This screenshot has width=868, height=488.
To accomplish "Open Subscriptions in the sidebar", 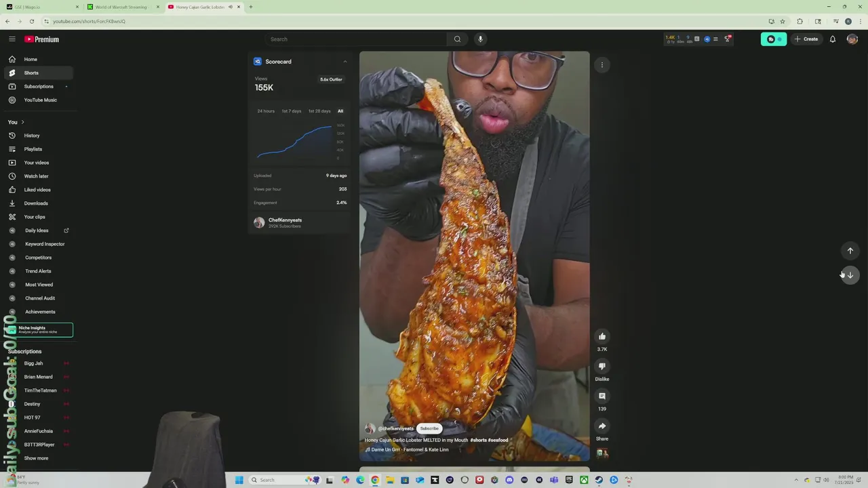I will click(x=38, y=87).
